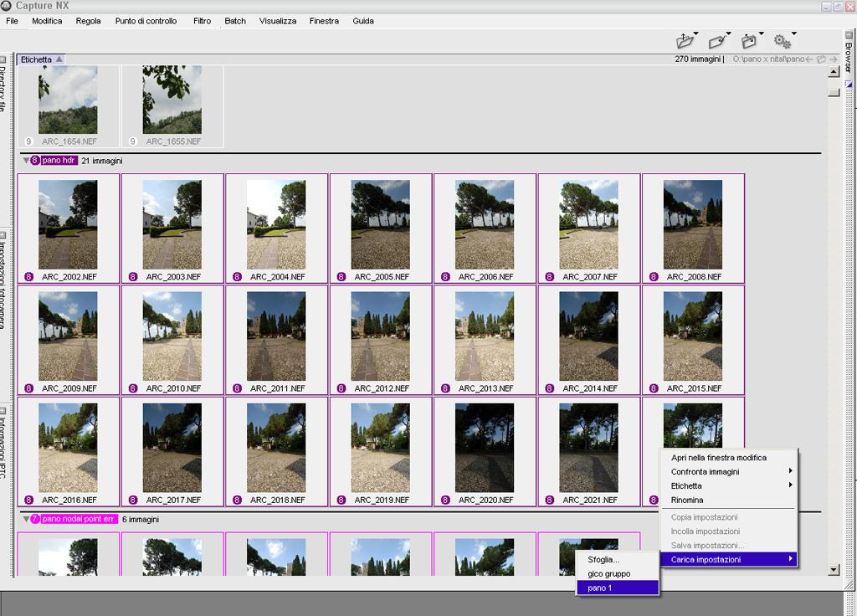This screenshot has width=857, height=616.
Task: Sort by the Etichetta column header
Action: coord(41,59)
